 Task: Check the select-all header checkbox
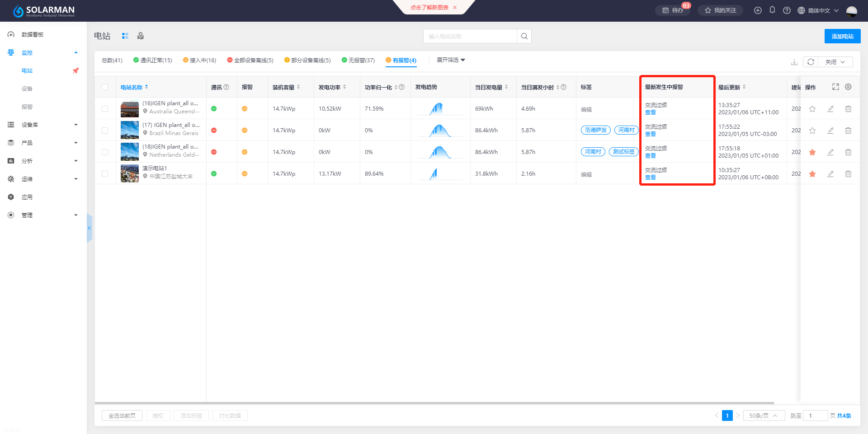[105, 87]
